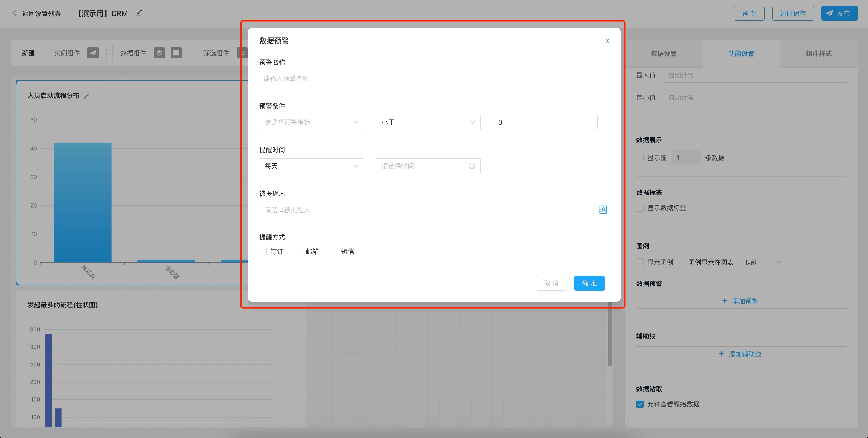Click 添加辅助线 button
Screen dimensions: 868x438
[741, 354]
